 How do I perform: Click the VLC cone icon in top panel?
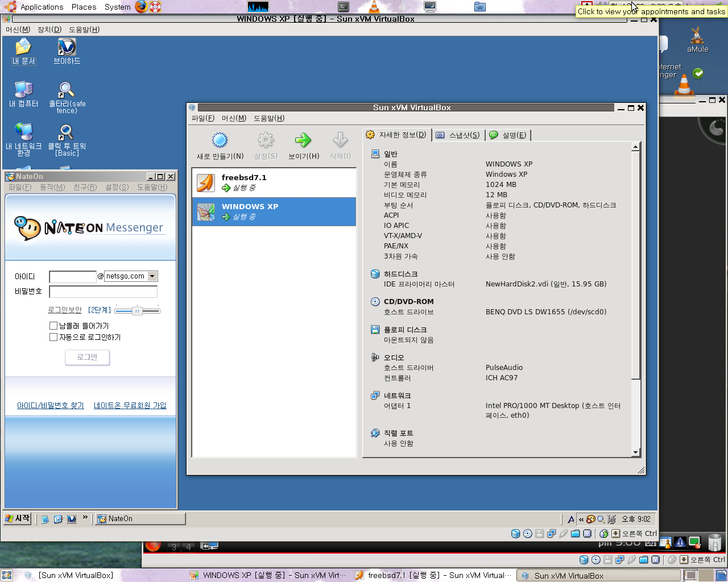pos(374,7)
